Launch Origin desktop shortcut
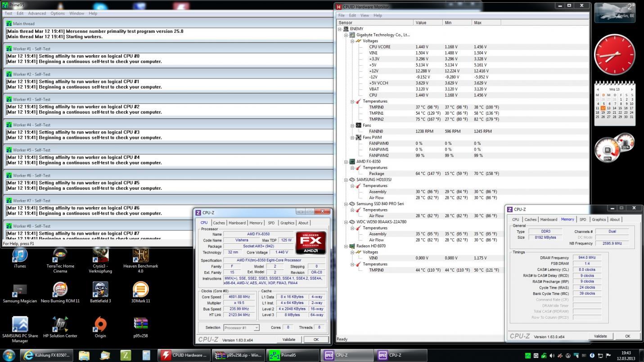Viewport: 644px width, 362px height. 100,327
